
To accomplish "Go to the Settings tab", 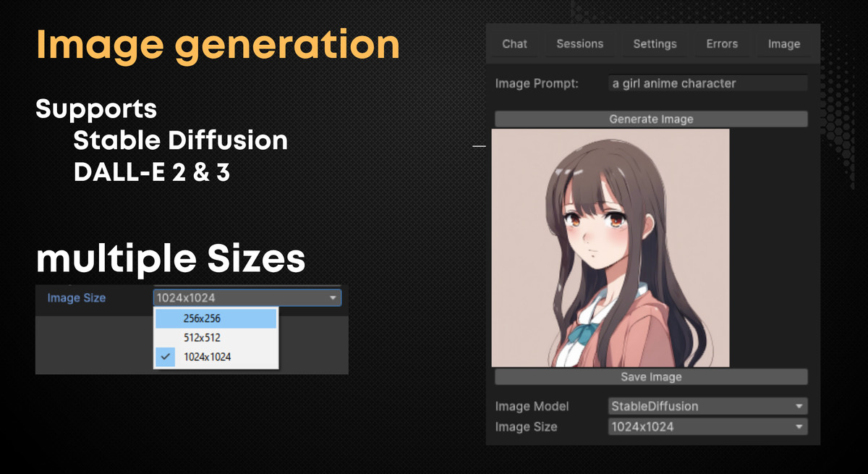I will pos(655,44).
